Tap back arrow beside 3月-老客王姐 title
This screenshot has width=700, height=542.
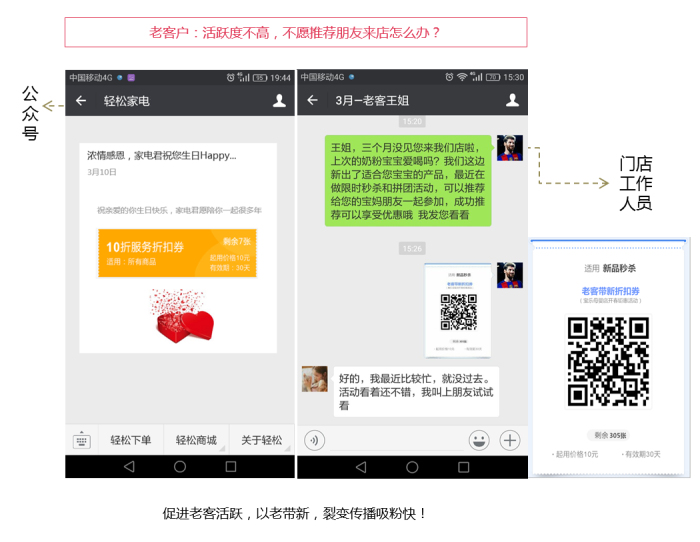pyautogui.click(x=313, y=101)
